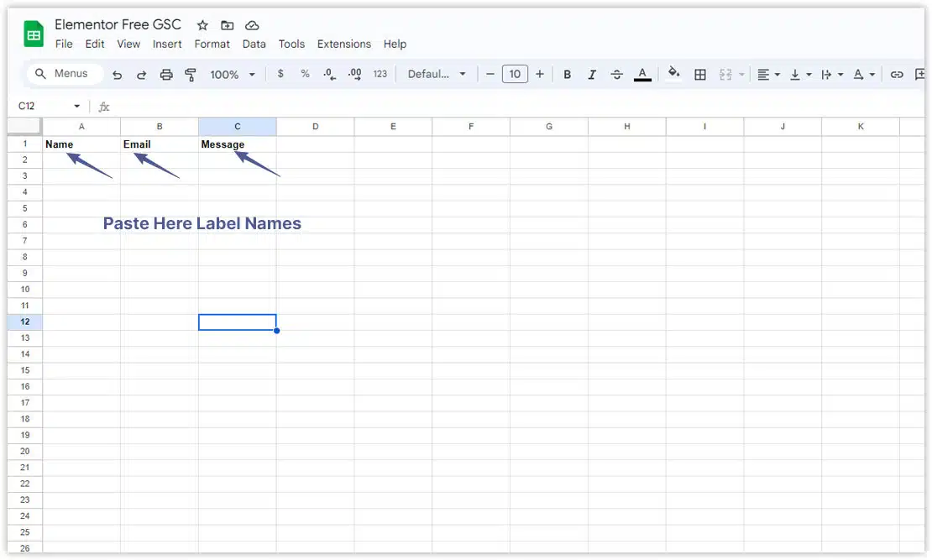The width and height of the screenshot is (932, 560).
Task: Toggle italic formatting
Action: click(x=592, y=75)
